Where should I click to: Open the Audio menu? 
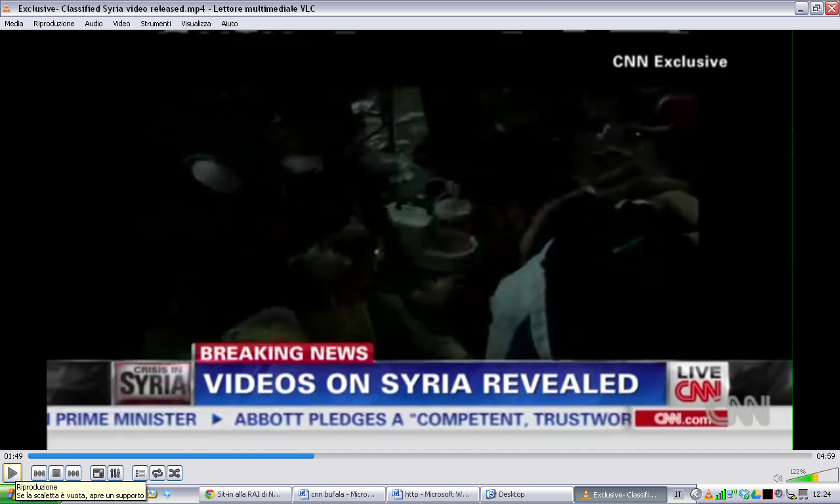94,24
